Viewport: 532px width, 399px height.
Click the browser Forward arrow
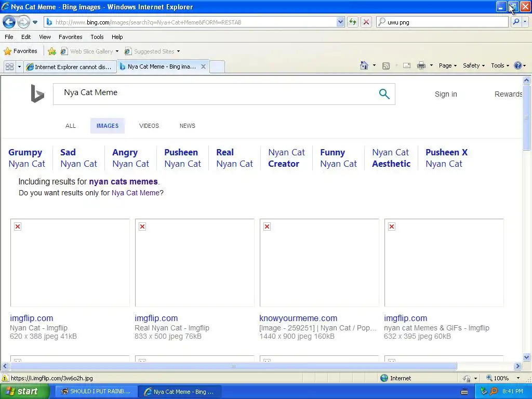tap(23, 22)
